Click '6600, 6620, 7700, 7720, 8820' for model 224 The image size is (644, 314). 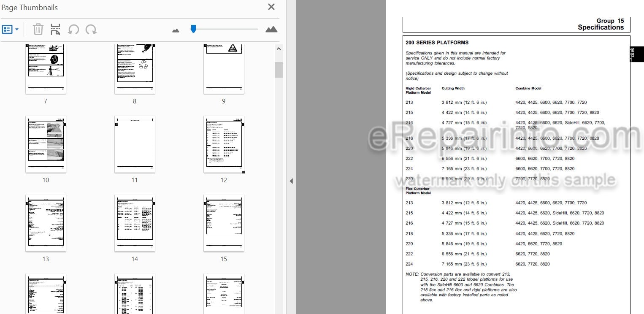(x=545, y=169)
